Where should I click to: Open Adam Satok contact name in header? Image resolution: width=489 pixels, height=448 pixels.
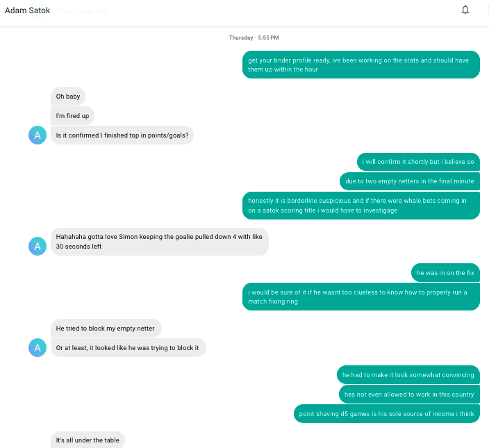(28, 11)
